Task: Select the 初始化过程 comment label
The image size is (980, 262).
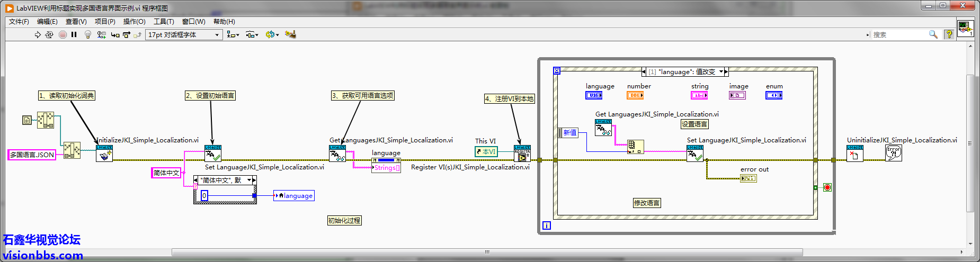Action: tap(344, 220)
